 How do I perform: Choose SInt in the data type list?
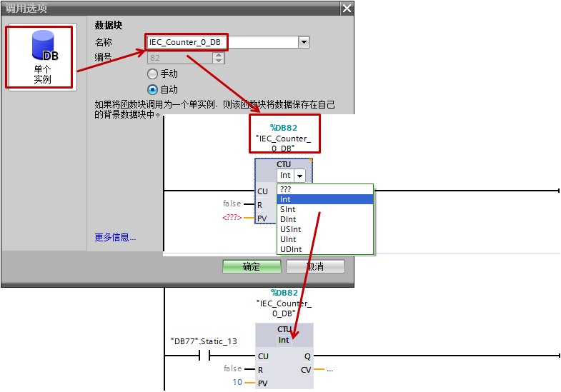325,209
